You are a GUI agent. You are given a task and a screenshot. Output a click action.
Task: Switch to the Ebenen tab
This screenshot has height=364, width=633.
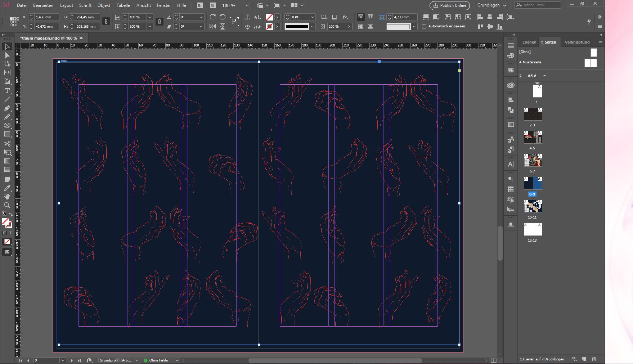529,42
